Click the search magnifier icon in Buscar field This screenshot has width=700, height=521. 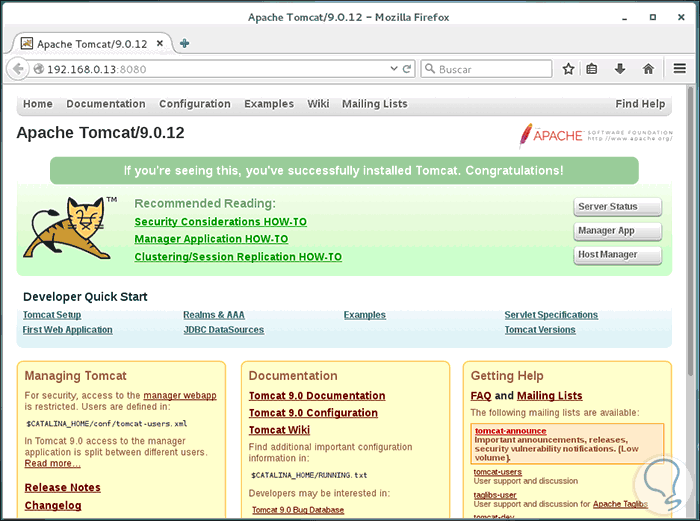click(x=429, y=69)
